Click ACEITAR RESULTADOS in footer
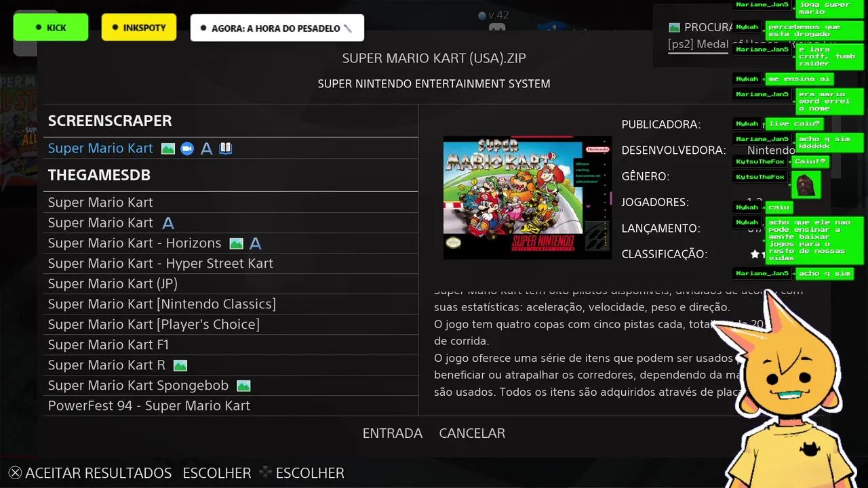This screenshot has height=488, width=868. 98,473
